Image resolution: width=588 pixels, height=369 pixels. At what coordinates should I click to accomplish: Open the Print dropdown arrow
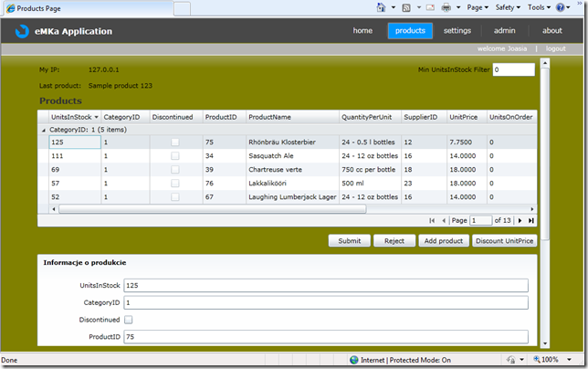tap(458, 7)
